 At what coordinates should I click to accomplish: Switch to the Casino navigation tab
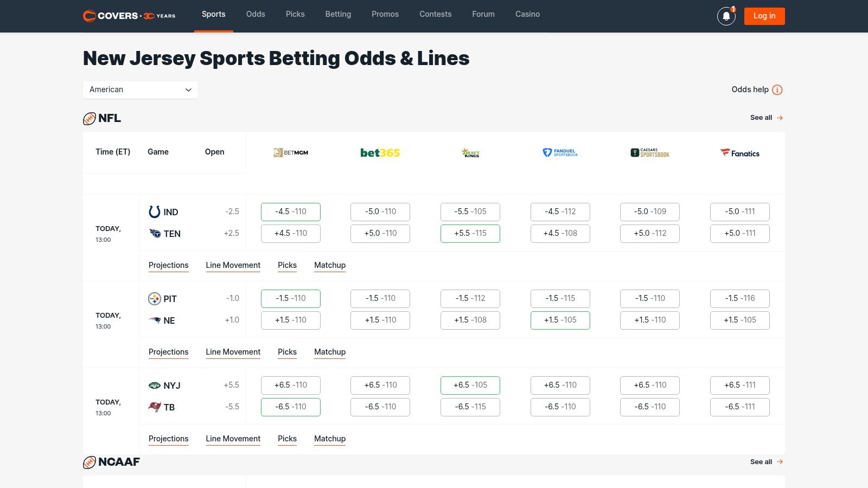coord(527,14)
